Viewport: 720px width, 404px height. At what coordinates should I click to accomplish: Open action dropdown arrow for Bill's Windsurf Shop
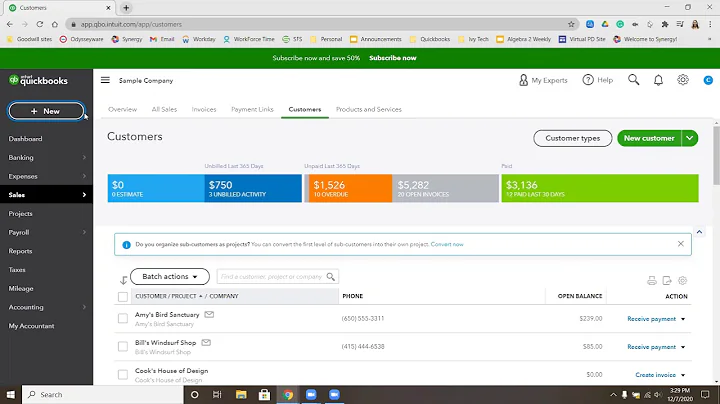(683, 347)
